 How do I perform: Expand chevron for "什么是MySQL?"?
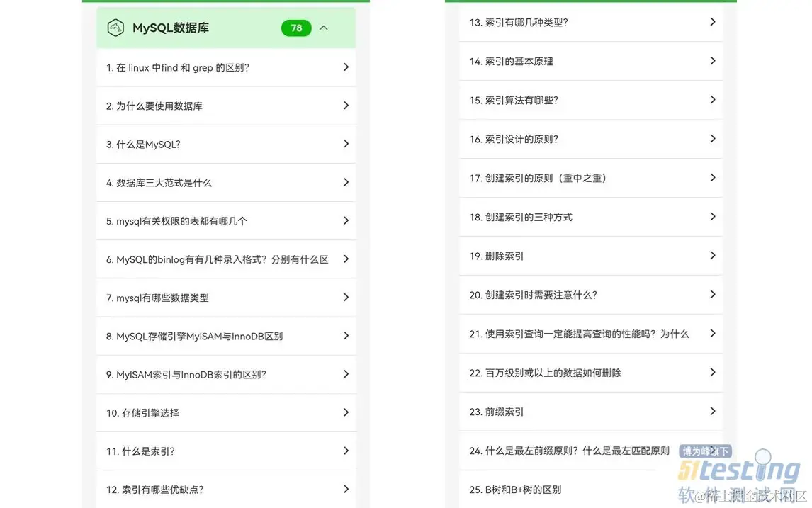point(346,144)
